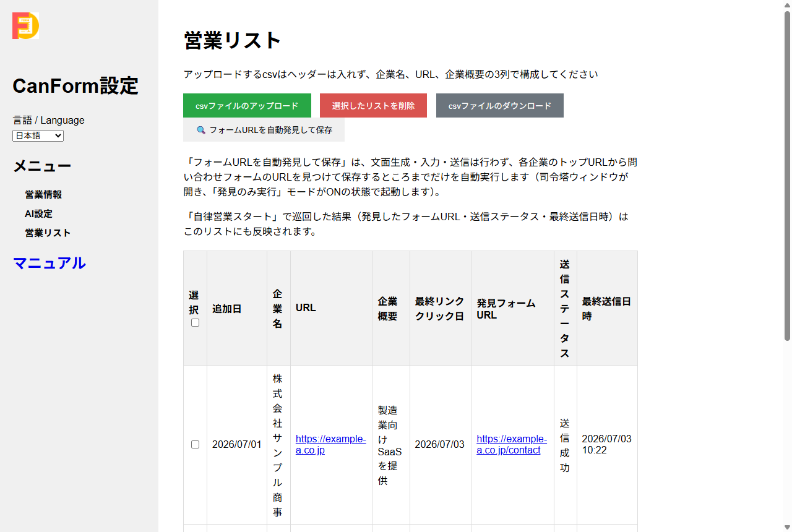Click the 選択したリストを削除 button
792x532 pixels.
[x=373, y=106]
